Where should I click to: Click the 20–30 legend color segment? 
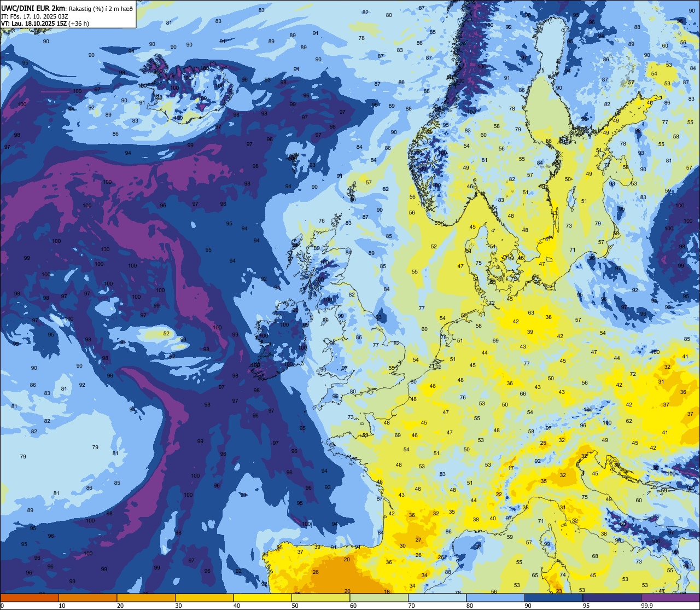pos(146,597)
